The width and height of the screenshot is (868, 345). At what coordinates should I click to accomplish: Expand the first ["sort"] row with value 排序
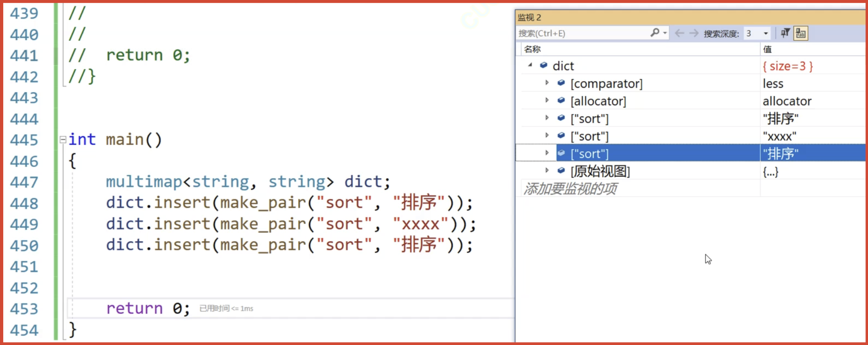click(547, 118)
